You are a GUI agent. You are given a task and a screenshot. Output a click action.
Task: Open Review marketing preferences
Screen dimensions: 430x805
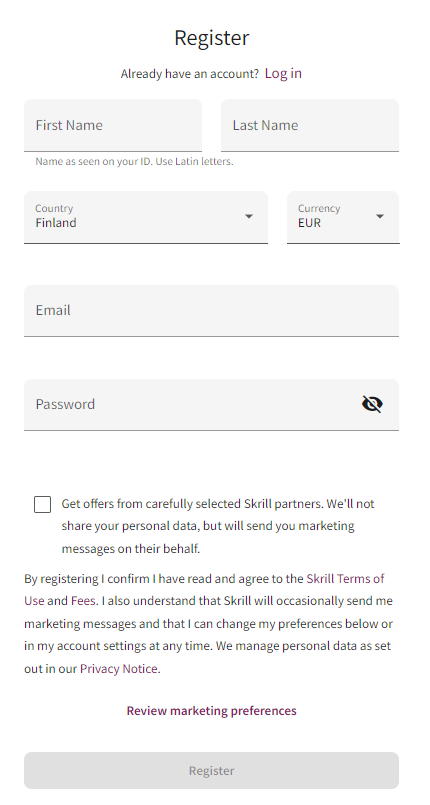tap(211, 711)
